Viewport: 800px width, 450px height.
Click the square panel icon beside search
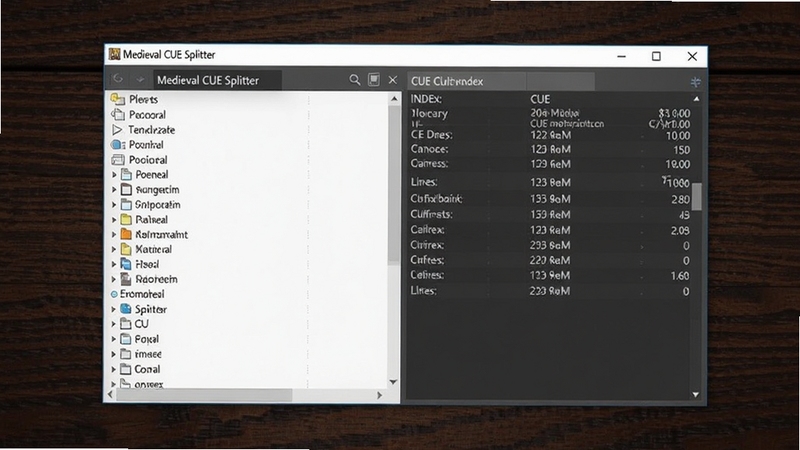click(374, 80)
